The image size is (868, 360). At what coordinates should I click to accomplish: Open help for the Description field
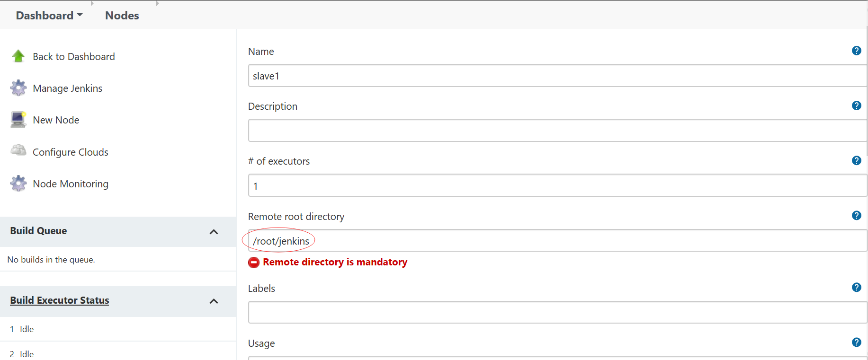point(856,105)
